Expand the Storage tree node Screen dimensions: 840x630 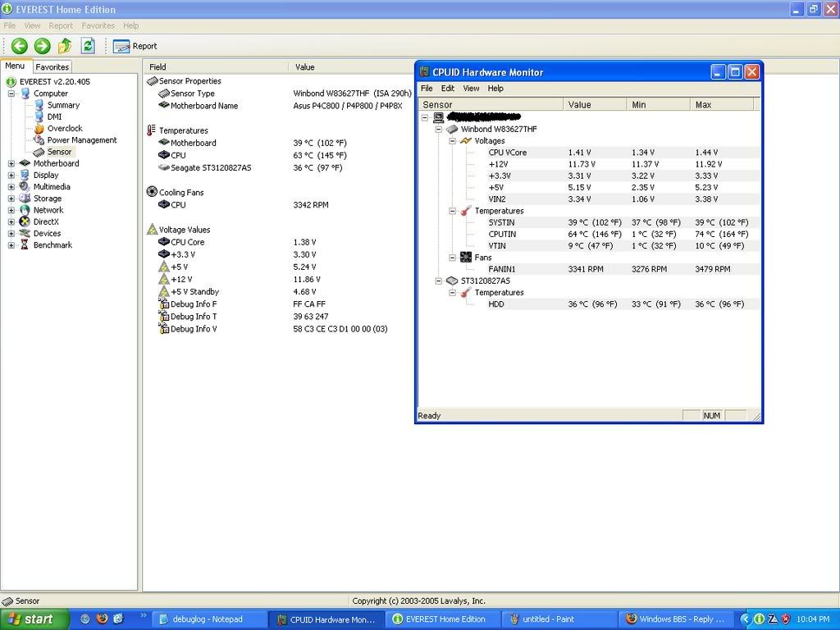point(11,199)
